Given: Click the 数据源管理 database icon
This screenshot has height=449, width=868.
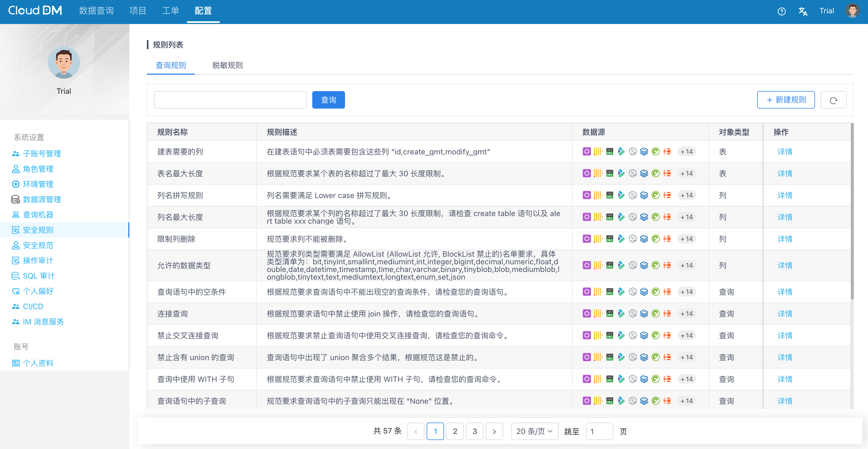Looking at the screenshot, I should tap(16, 199).
